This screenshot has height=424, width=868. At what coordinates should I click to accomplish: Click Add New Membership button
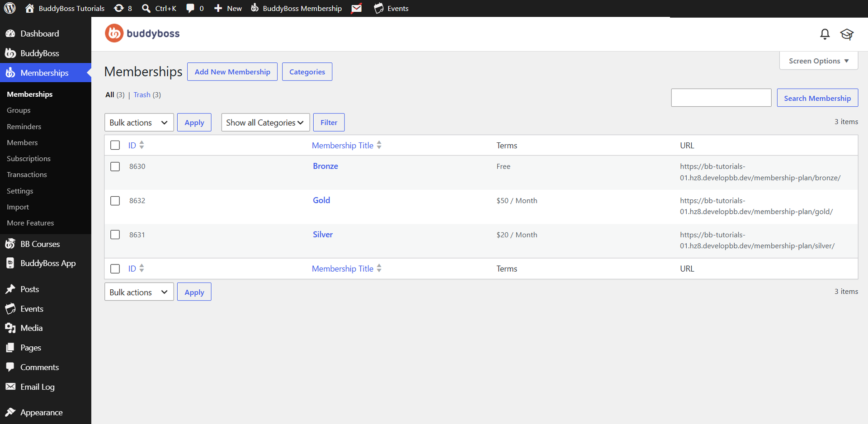[x=232, y=72]
